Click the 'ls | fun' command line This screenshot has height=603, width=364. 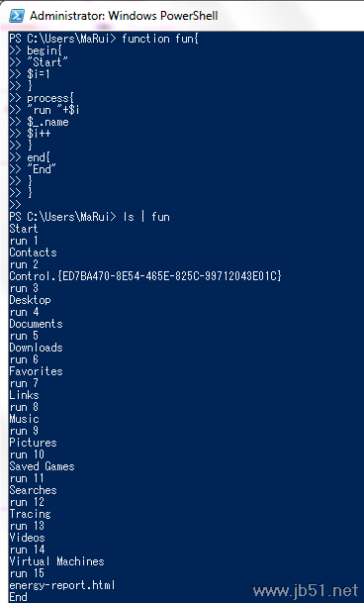(x=89, y=217)
